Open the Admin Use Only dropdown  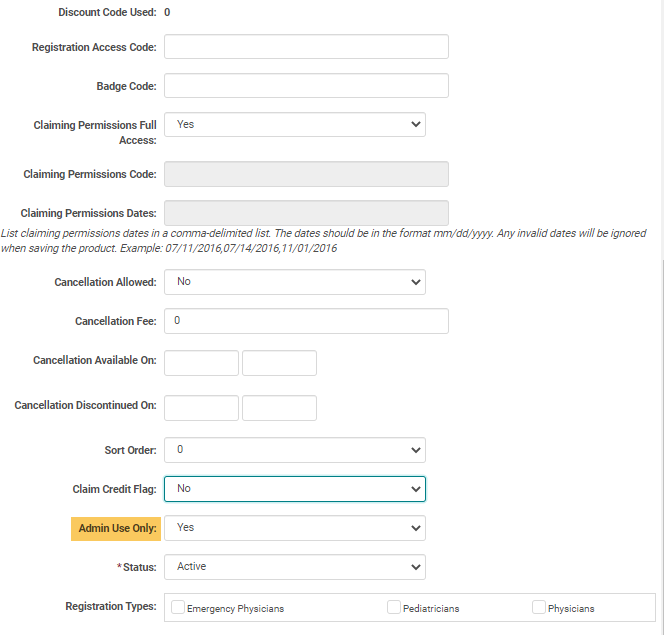(x=295, y=527)
